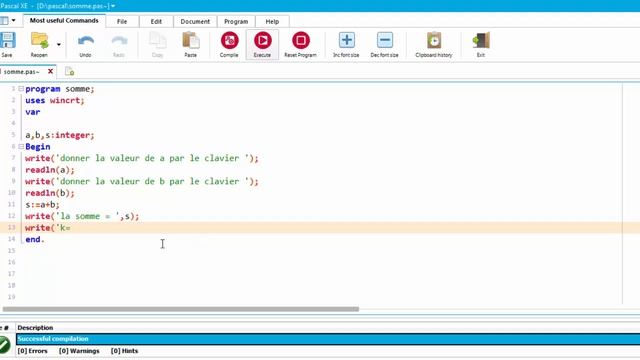Image resolution: width=640 pixels, height=360 pixels.
Task: Click the horizontal scrollbar under the editor
Action: point(181,309)
